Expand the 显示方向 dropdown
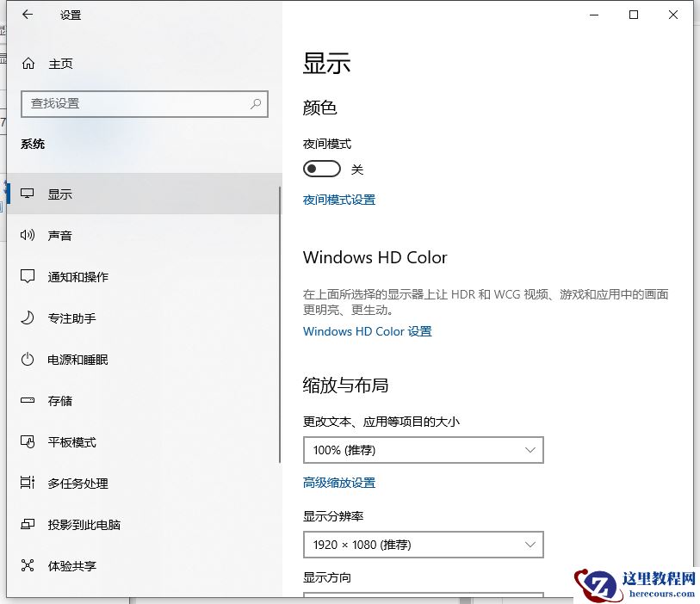The image size is (700, 604). tap(423, 596)
